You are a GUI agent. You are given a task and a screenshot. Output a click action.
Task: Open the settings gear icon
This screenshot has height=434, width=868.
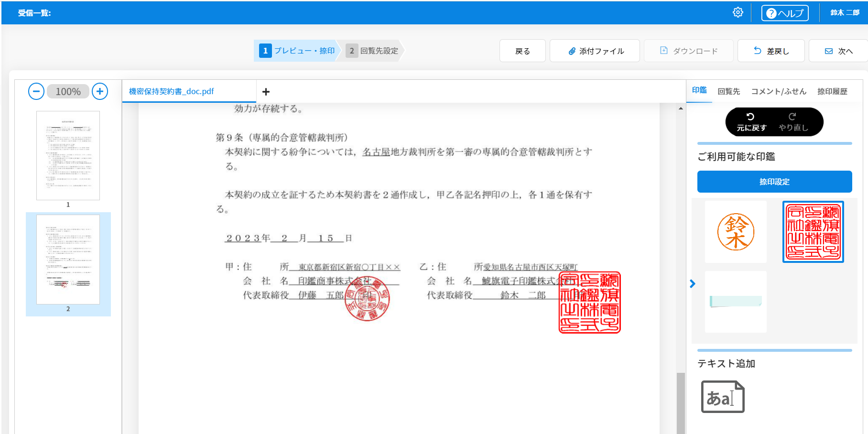point(738,12)
